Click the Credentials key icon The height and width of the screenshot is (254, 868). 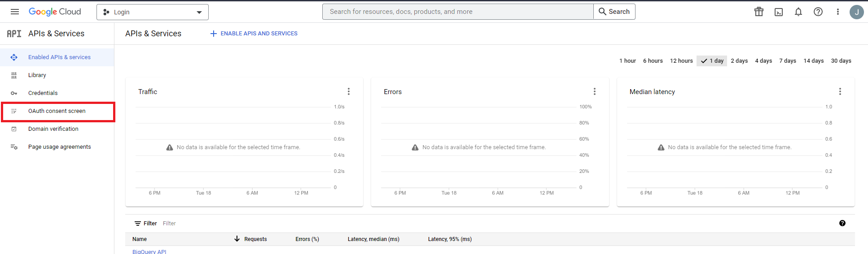[14, 93]
